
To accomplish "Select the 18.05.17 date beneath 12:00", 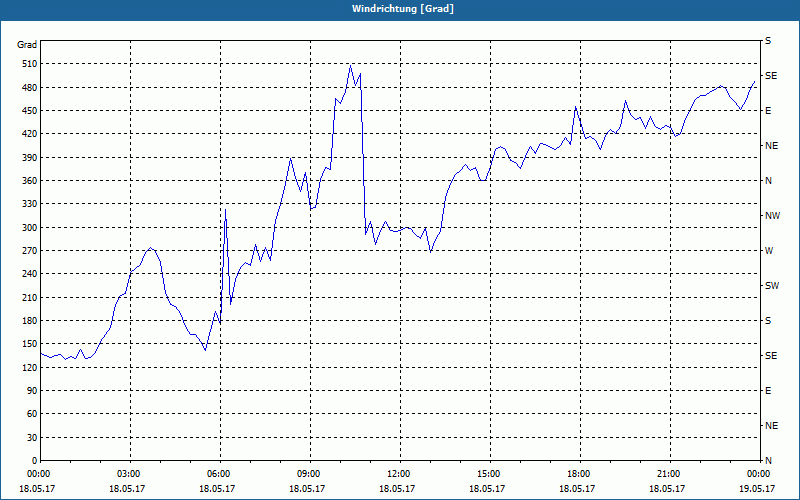I will pyautogui.click(x=396, y=488).
